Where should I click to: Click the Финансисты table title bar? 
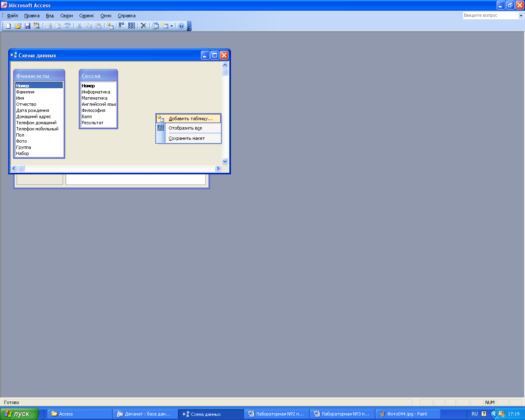pos(39,76)
